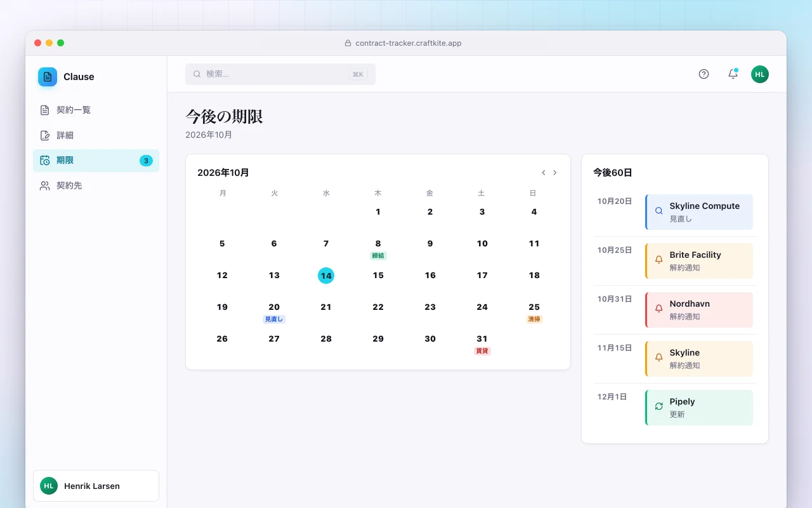812x508 pixels.
Task: Select October 24 on the calendar
Action: pyautogui.click(x=482, y=307)
